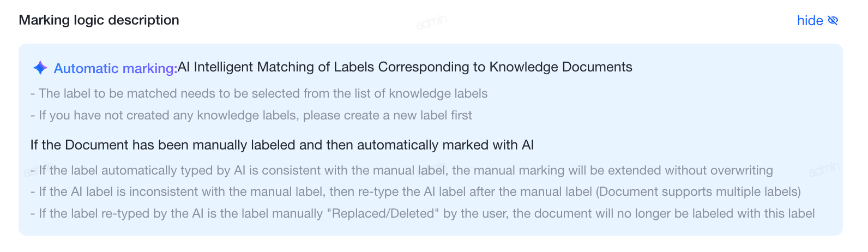The image size is (868, 252).
Task: Click the words "Knowledge Documents" in the headline
Action: tap(560, 67)
